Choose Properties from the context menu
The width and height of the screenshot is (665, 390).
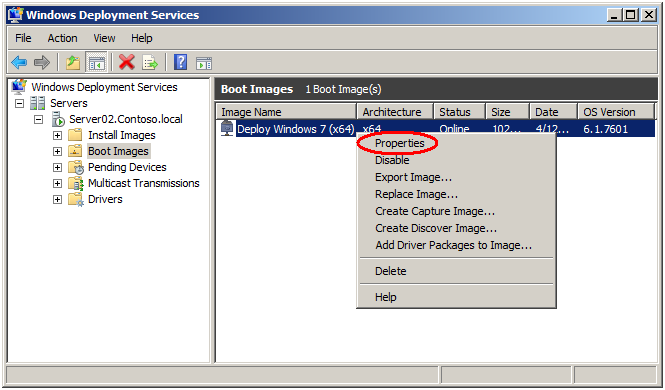click(x=400, y=143)
